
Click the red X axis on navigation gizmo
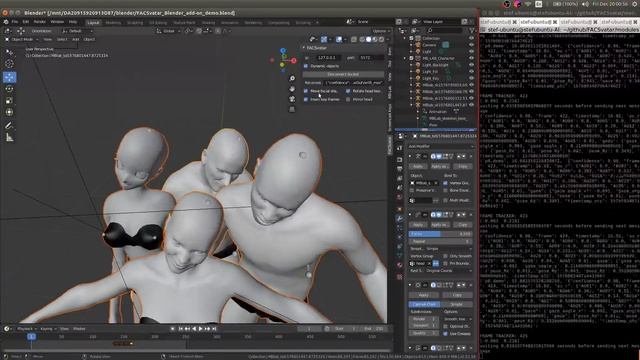pos(294,60)
